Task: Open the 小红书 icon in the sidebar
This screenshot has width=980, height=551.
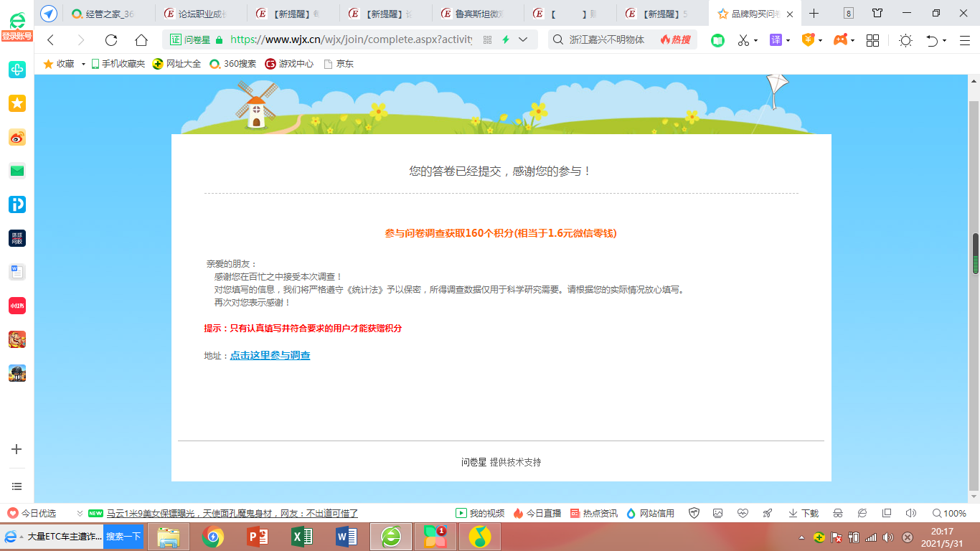Action: (17, 306)
